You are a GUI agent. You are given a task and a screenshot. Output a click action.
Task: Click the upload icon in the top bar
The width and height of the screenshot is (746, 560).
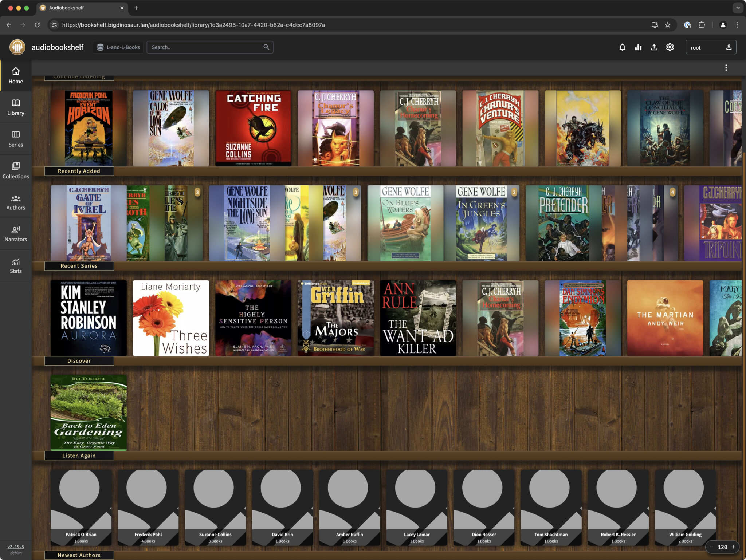[654, 47]
